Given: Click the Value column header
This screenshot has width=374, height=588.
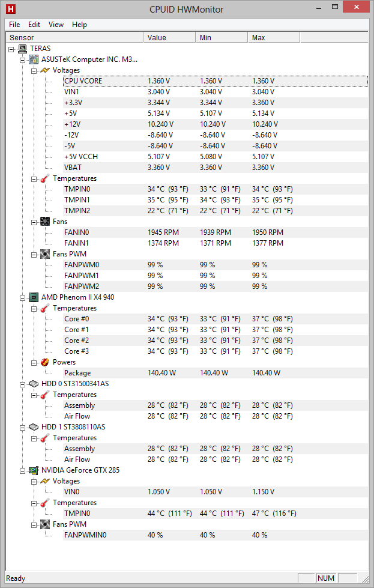Looking at the screenshot, I should [169, 37].
